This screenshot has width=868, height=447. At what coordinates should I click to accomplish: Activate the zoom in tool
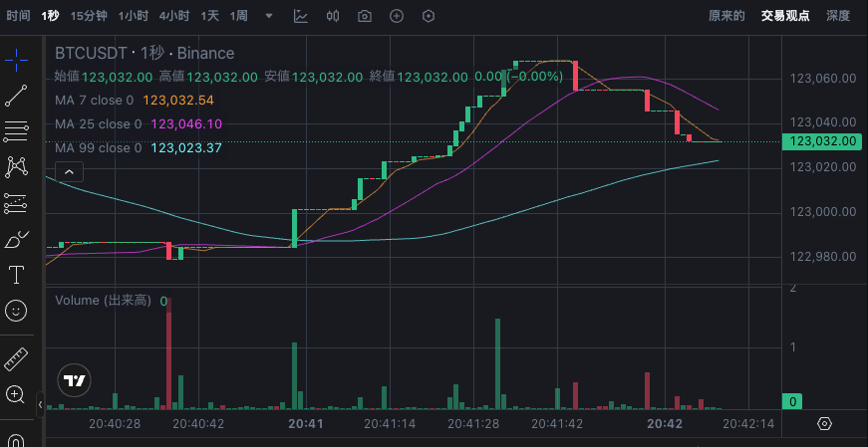(x=15, y=395)
